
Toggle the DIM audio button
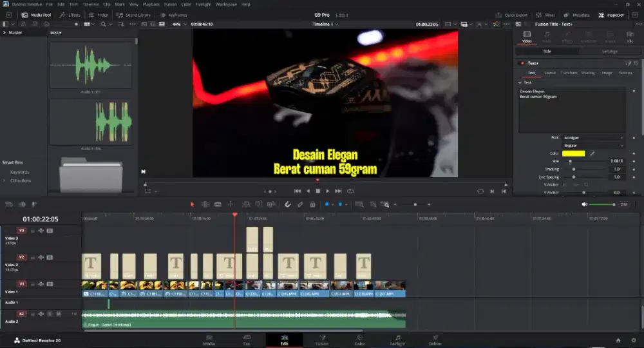pos(624,204)
